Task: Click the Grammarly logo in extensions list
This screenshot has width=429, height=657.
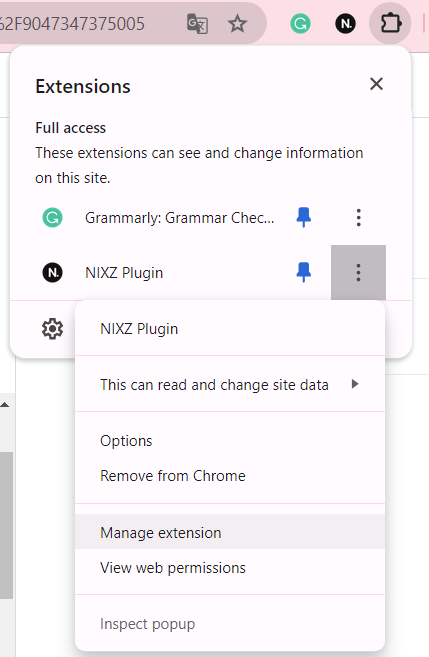Action: point(52,218)
